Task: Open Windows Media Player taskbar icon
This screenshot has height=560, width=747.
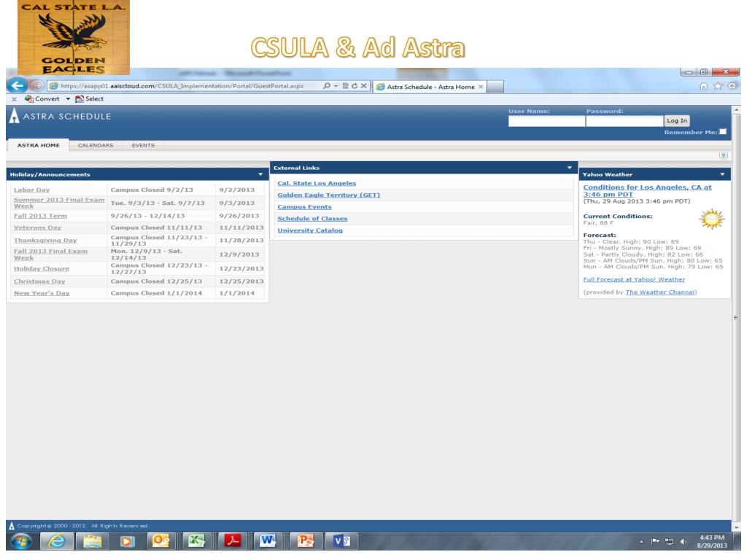Action: [127, 542]
